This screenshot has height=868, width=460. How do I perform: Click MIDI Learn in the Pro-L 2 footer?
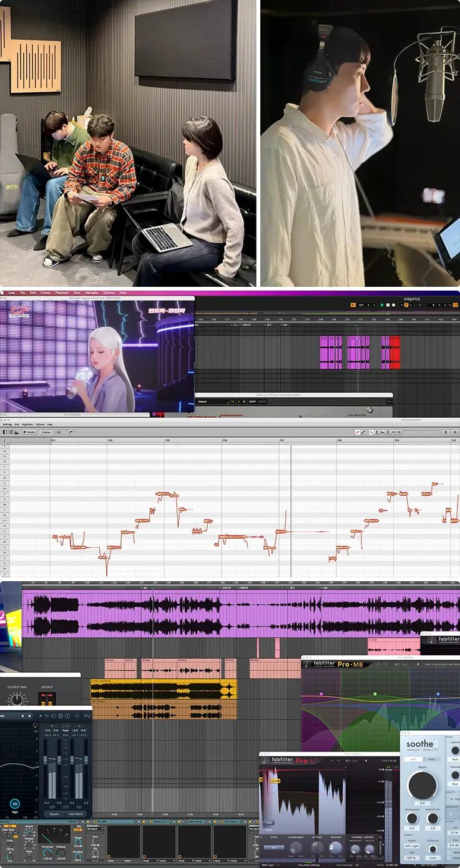tap(268, 865)
